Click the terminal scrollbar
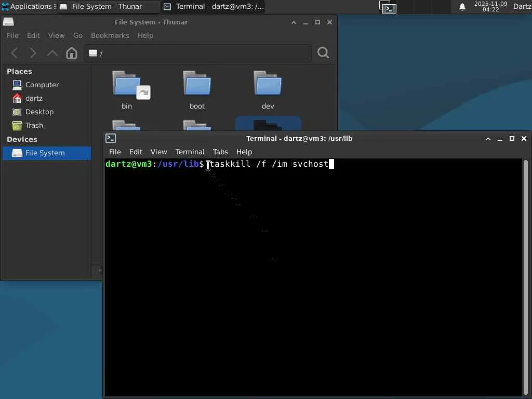 (526, 277)
